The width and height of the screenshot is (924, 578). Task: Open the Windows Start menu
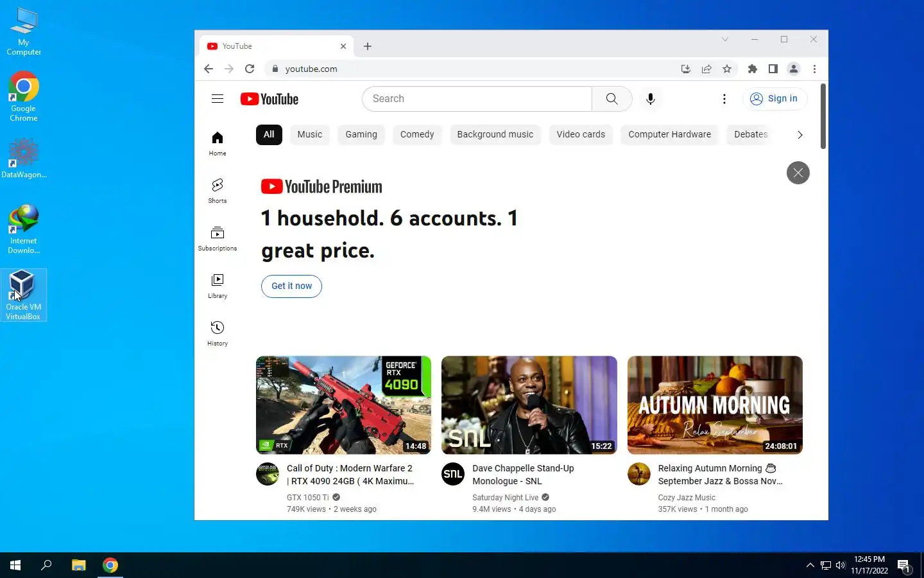coord(15,565)
